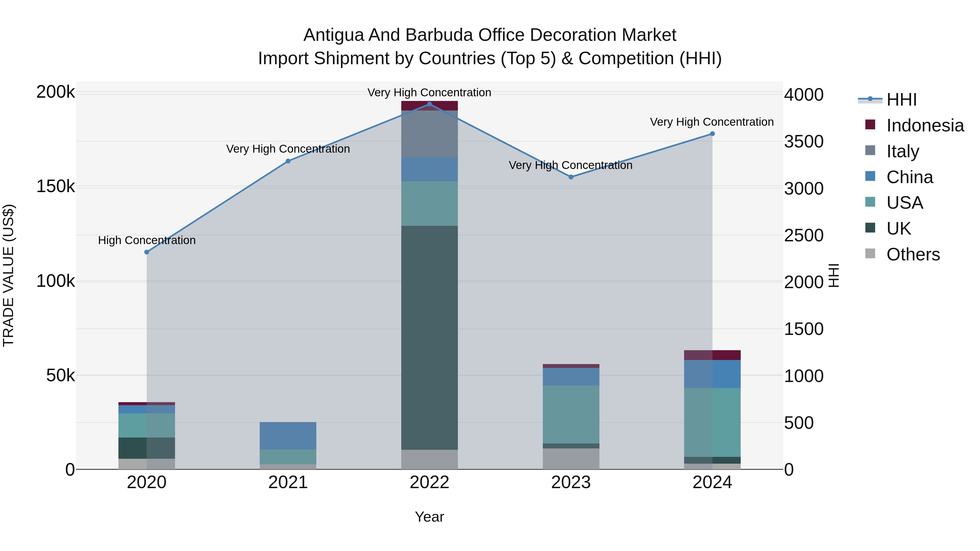Click the Italy segment of the 2022 bar

430,134
